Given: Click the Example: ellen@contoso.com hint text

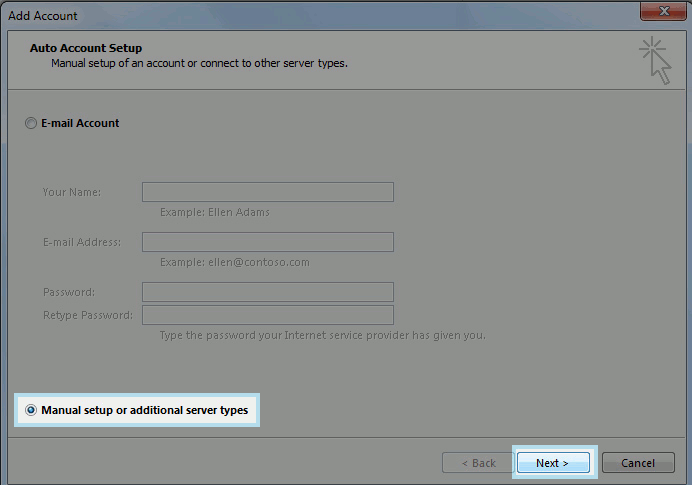Looking at the screenshot, I should coord(234,262).
